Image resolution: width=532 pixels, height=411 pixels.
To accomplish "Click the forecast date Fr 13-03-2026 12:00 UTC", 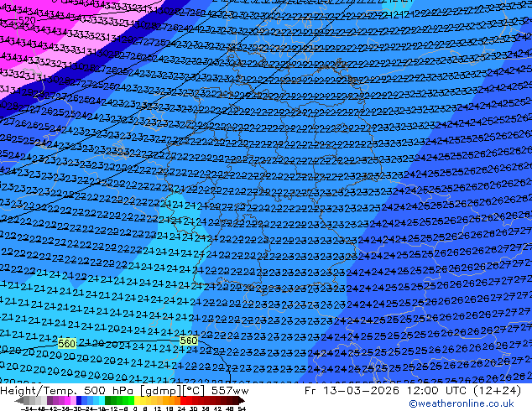I will [373, 391].
